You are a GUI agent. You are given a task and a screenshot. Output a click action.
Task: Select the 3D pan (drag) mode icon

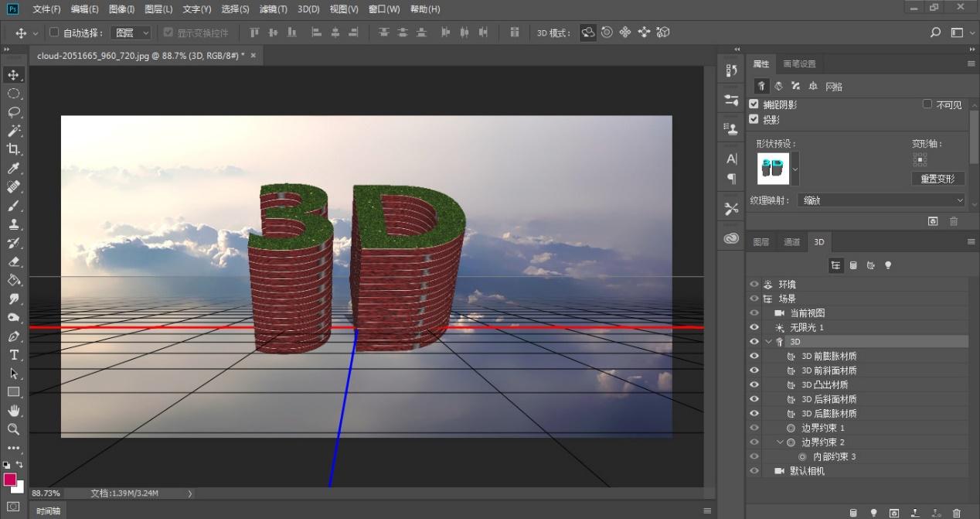tap(625, 32)
